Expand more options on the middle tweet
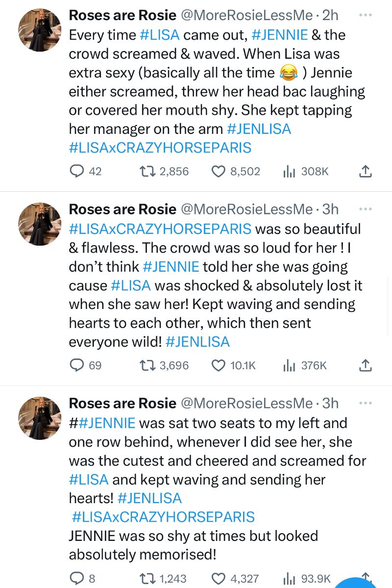 coord(366,209)
